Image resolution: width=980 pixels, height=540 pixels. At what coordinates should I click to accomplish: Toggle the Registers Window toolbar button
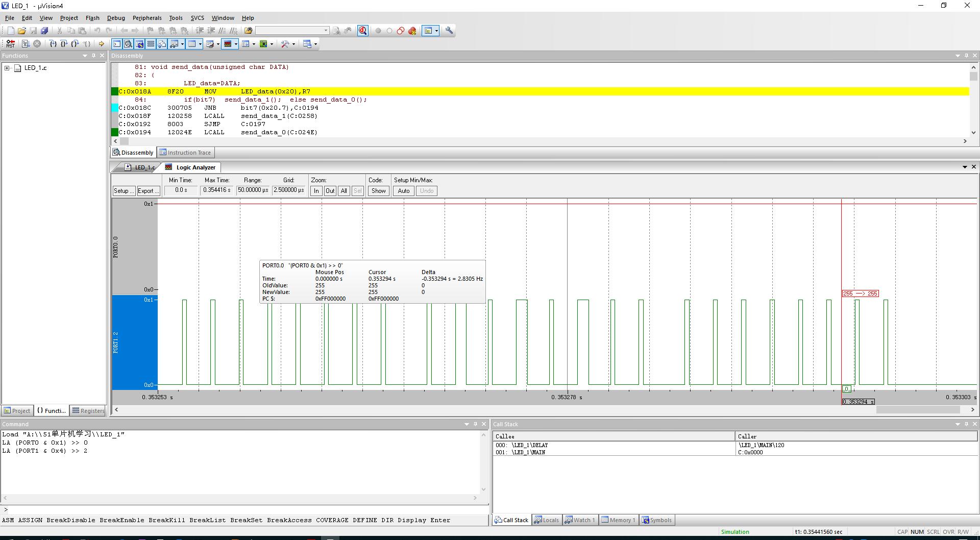coord(151,44)
